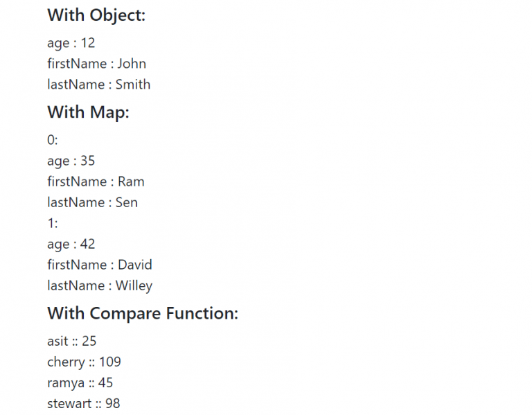Select the 'age : 12' line
Screen dimensions: 532x415
coord(71,44)
